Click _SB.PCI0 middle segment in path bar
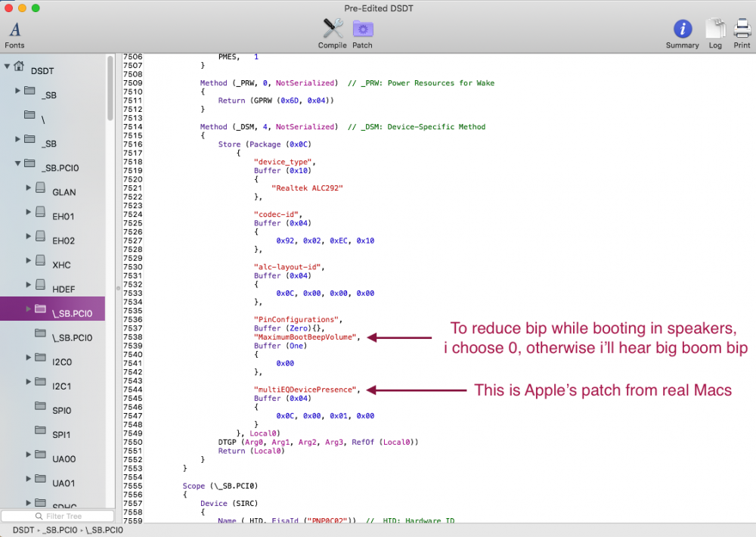This screenshot has height=537, width=756. [60, 529]
